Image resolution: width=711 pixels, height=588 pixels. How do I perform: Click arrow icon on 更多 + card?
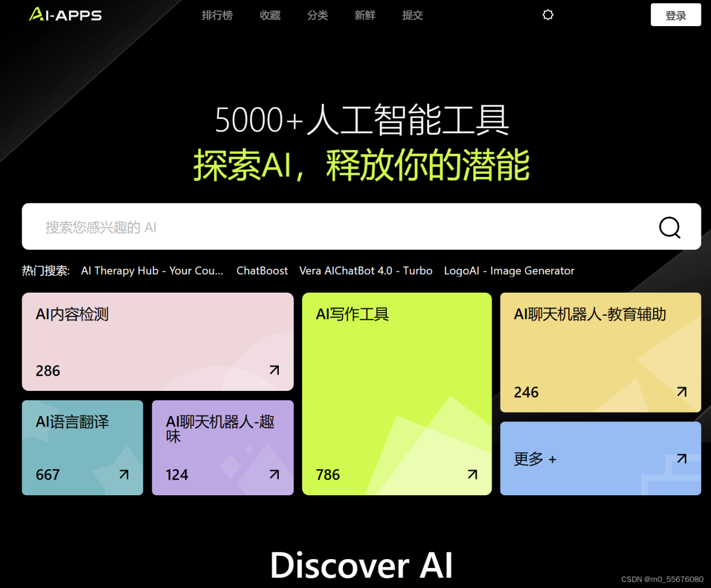point(682,458)
